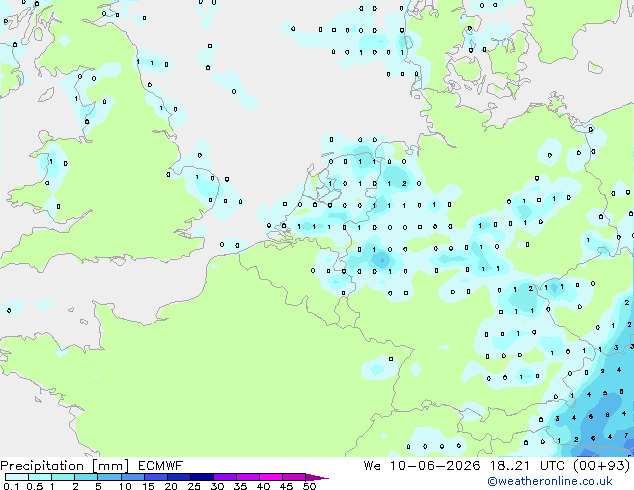634x490 pixels.
Task: Click the above-50 arrow tip of legend
Action: click(x=317, y=477)
